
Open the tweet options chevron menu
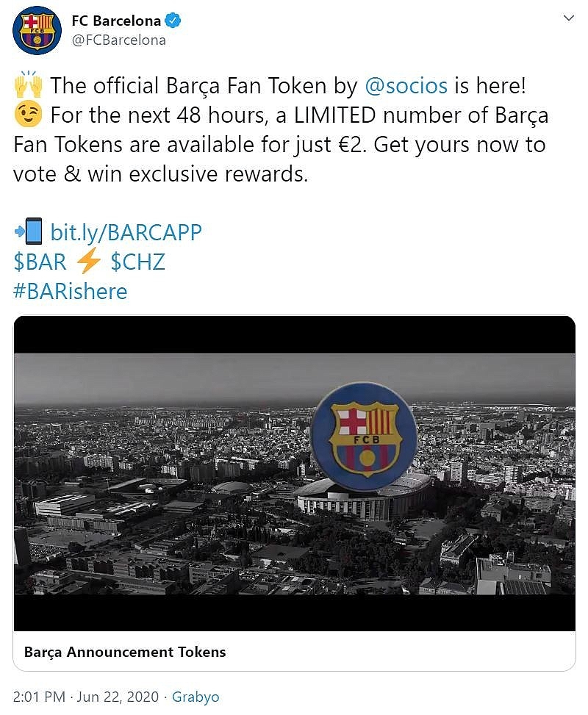click(568, 18)
